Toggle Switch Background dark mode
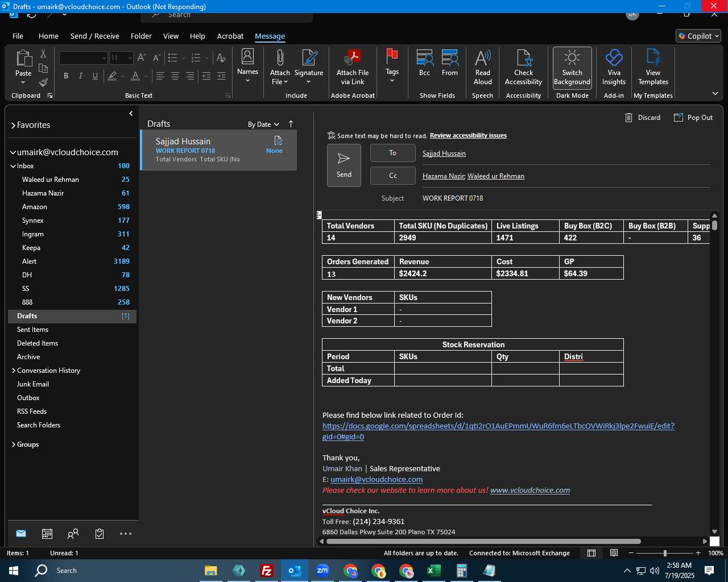 pyautogui.click(x=572, y=67)
